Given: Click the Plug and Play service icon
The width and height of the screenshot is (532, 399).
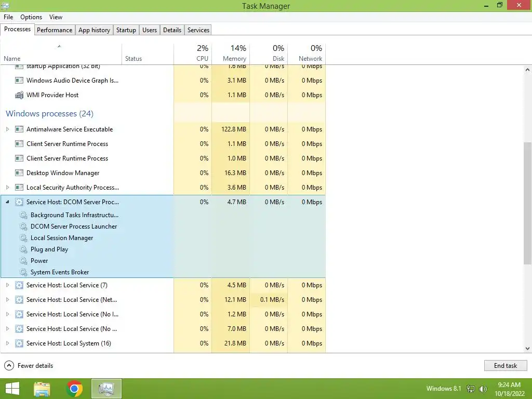Looking at the screenshot, I should [x=23, y=249].
